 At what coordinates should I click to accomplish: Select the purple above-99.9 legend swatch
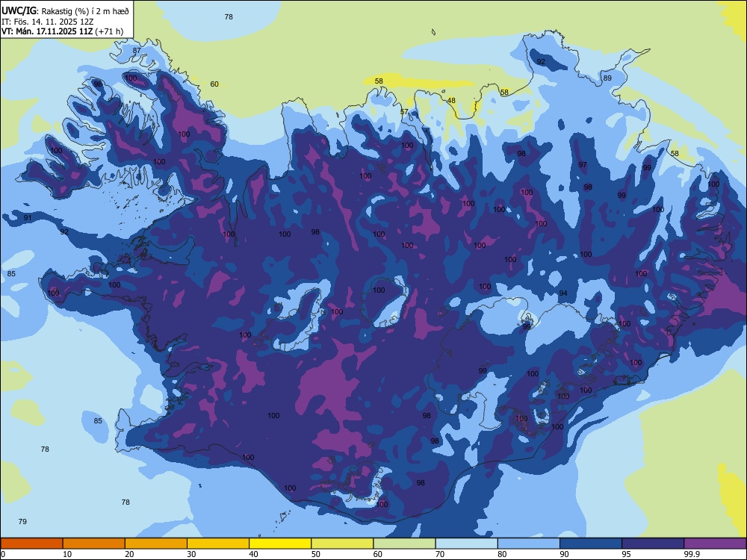pyautogui.click(x=715, y=544)
